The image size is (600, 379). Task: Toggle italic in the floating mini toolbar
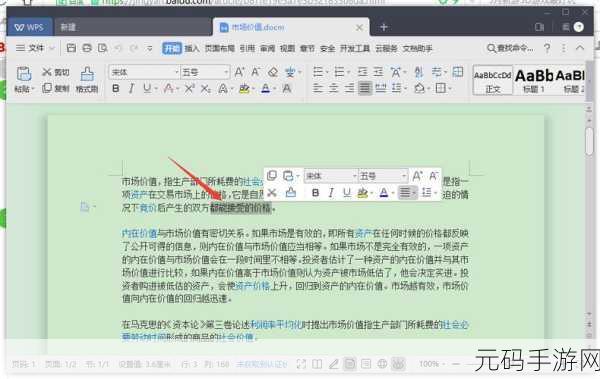click(x=331, y=193)
